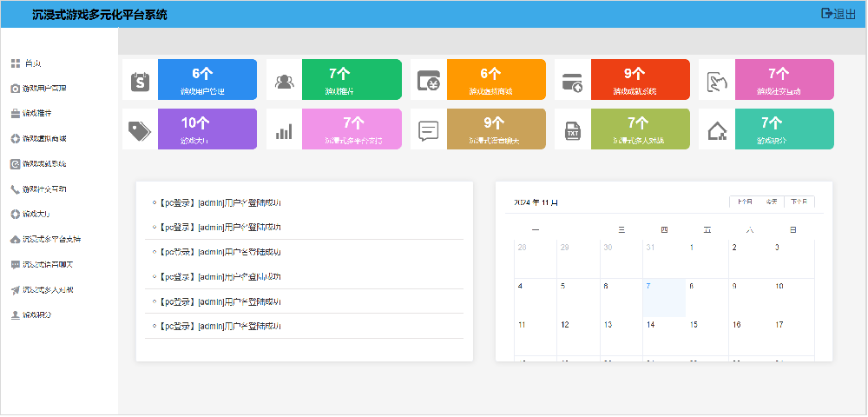Click the chat bubble icon beside tan card

tap(429, 130)
